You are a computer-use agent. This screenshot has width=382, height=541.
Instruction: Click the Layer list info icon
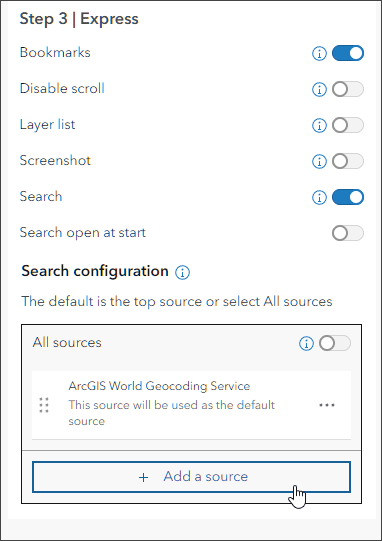tap(319, 125)
